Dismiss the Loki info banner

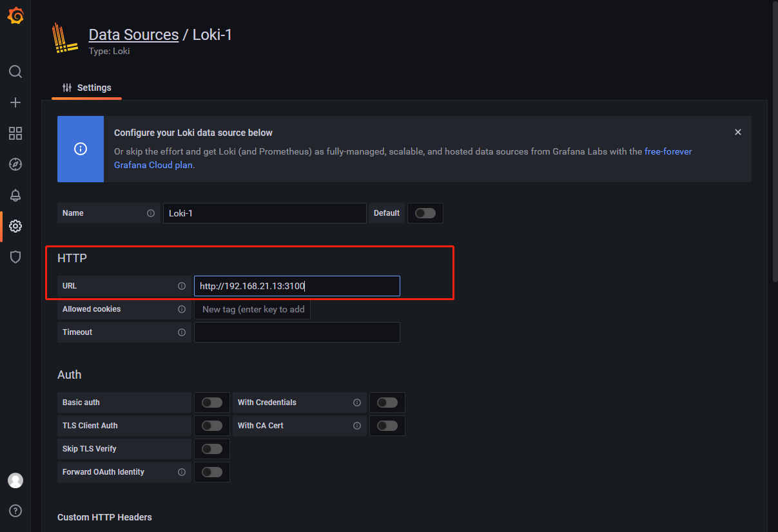tap(738, 132)
